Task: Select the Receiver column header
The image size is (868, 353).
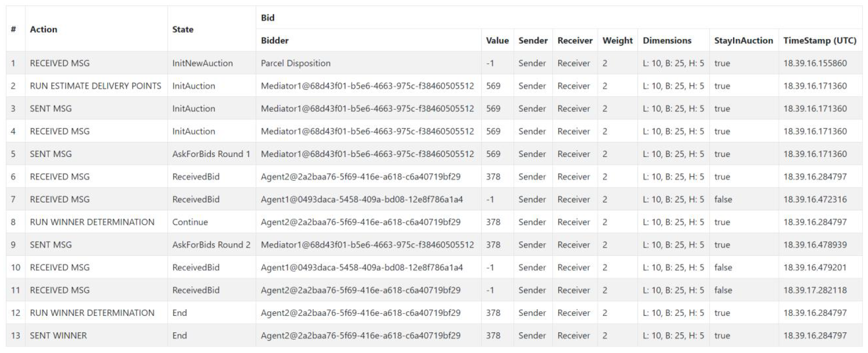Action: [575, 41]
